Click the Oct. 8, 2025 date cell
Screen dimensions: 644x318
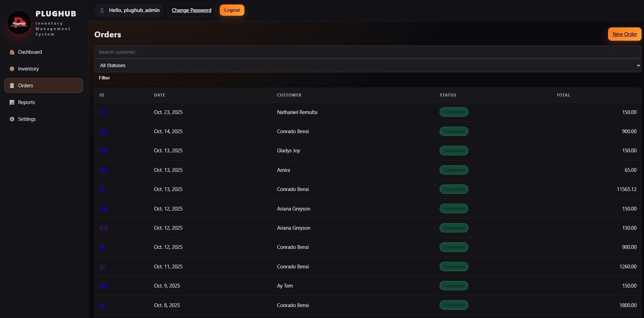coord(167,305)
